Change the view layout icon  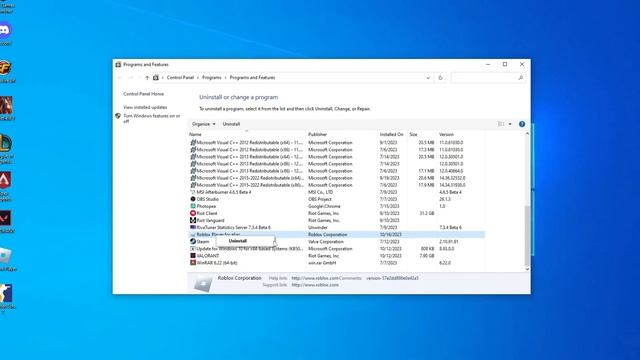point(501,124)
